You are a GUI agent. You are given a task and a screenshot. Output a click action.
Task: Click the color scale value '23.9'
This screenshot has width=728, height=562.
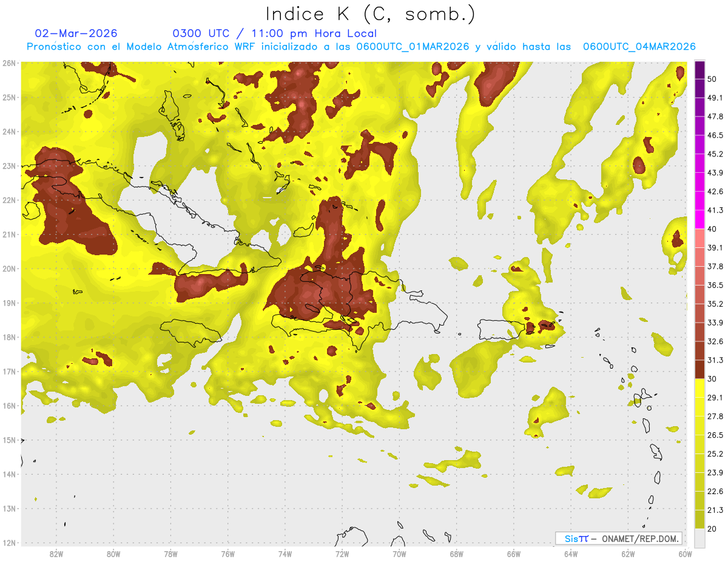tap(715, 472)
